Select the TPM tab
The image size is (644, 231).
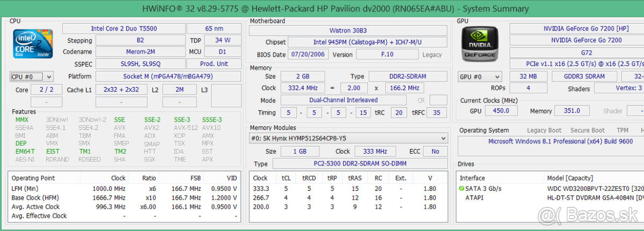(622, 130)
